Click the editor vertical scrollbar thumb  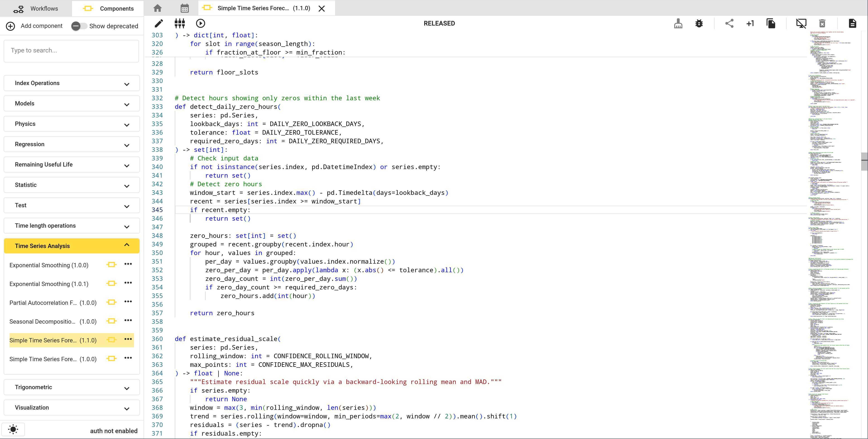point(864,161)
